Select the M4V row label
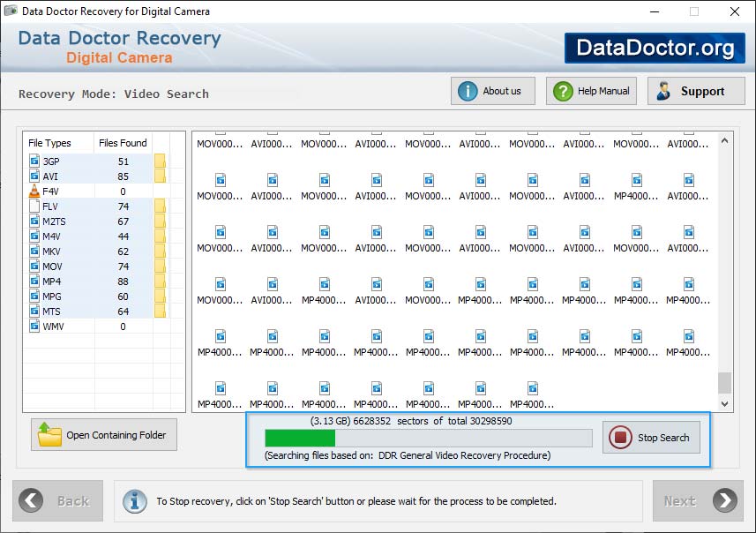 pyautogui.click(x=51, y=236)
